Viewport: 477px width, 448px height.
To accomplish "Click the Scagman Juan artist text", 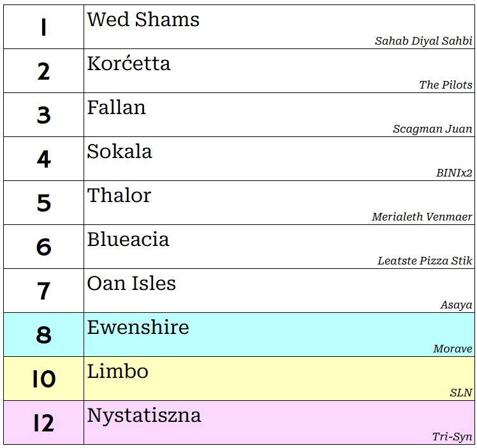I will (432, 129).
